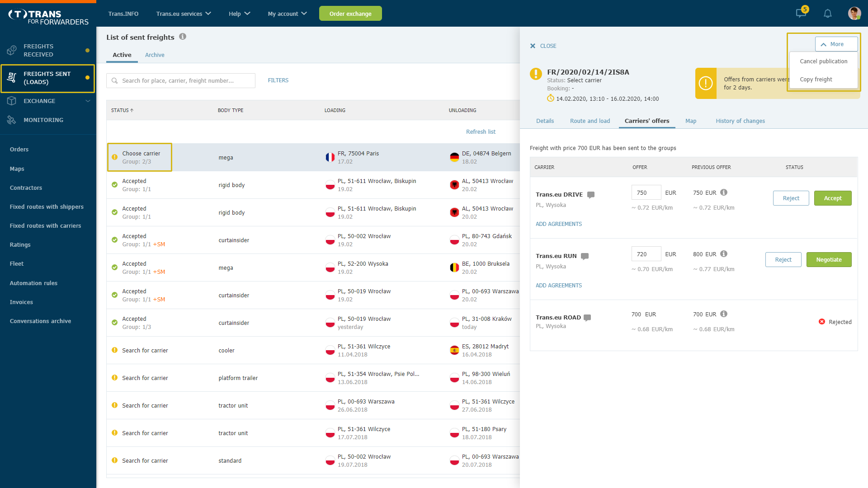Negotiate the Trans.eu RUN offer
Viewport: 868px width, 488px height.
pyautogui.click(x=829, y=259)
